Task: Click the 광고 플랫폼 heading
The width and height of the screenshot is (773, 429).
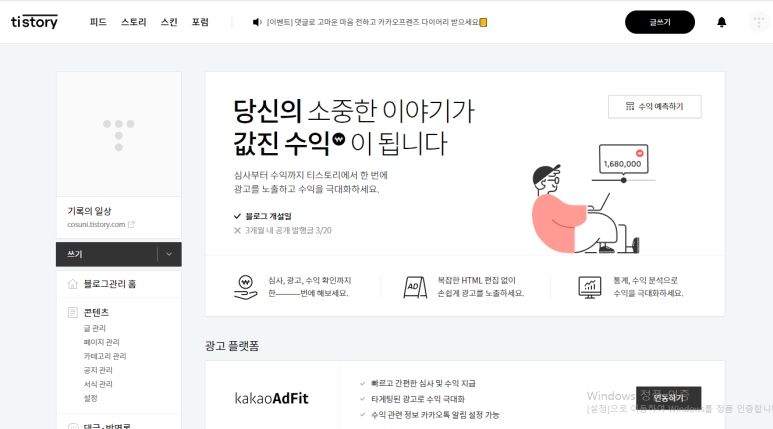Action: point(232,346)
